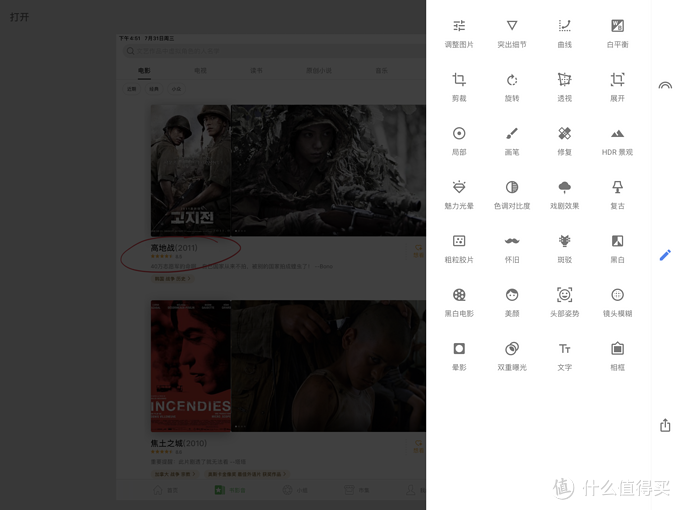Click the 고지전 movie poster thumbnail
680x510 pixels.
click(x=191, y=170)
